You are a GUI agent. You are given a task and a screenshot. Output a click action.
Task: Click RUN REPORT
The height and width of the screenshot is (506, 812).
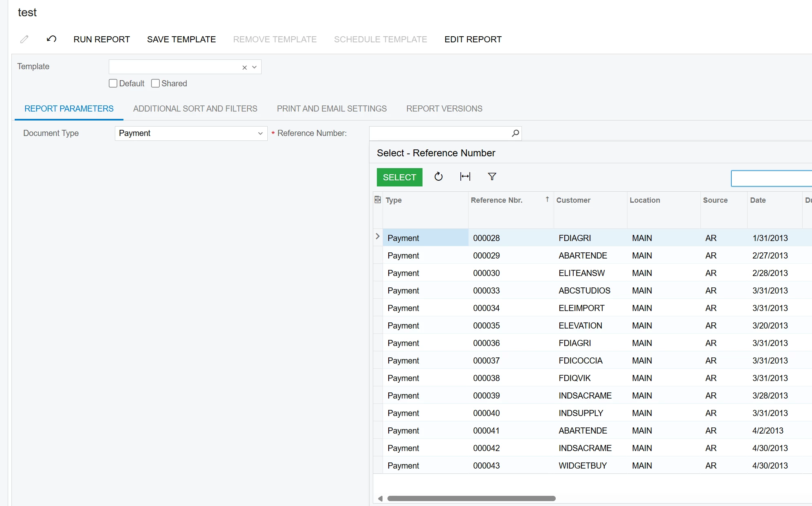coord(101,39)
